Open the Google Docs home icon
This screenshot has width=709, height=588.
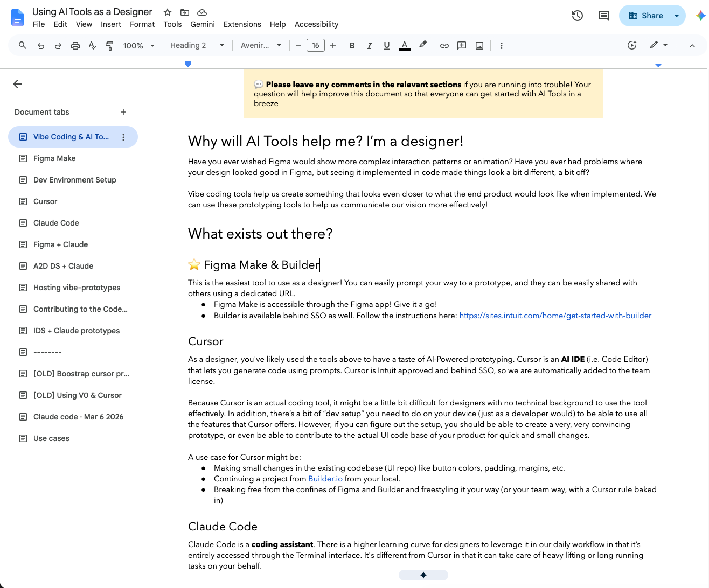click(x=18, y=17)
